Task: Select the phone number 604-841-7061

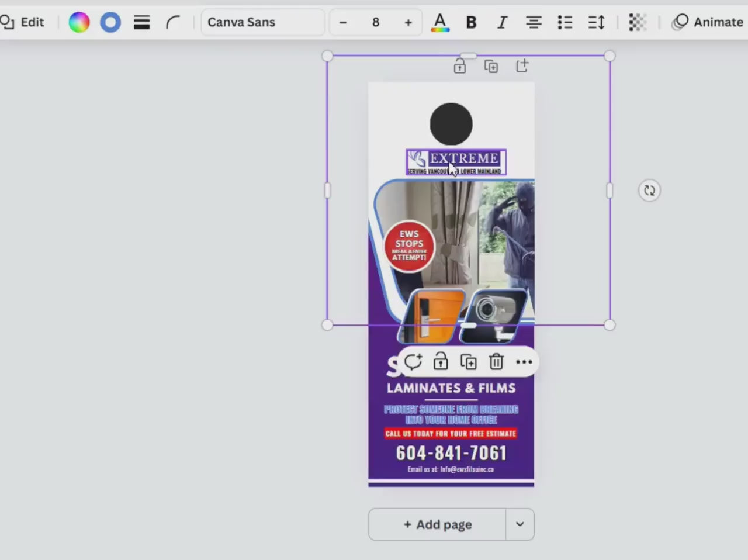Action: [x=451, y=453]
